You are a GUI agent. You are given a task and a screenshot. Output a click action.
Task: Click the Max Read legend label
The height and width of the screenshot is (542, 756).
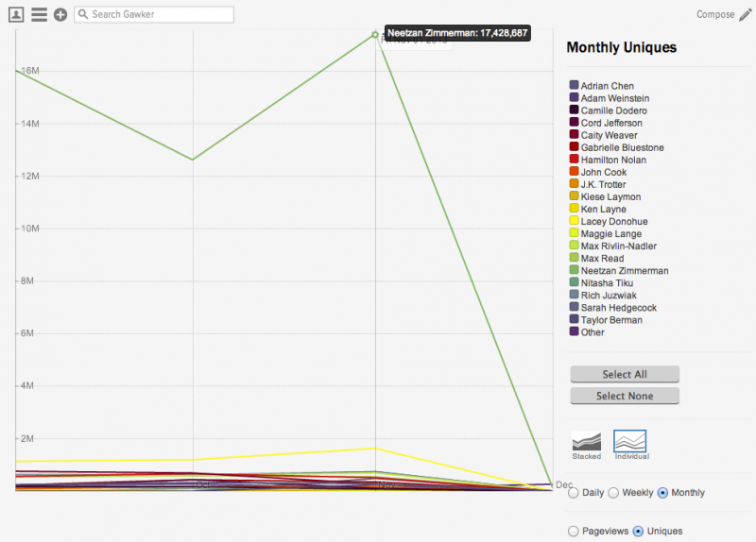click(602, 258)
